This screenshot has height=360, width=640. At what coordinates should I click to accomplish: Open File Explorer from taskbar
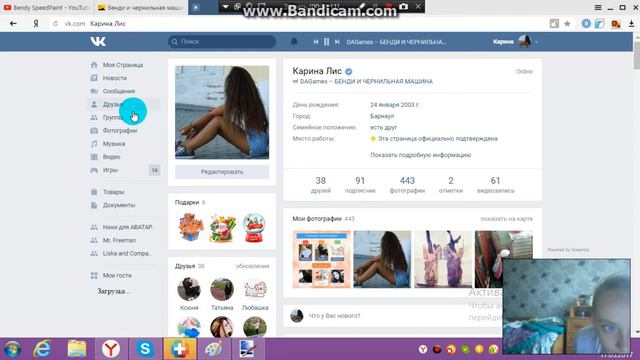point(76,349)
